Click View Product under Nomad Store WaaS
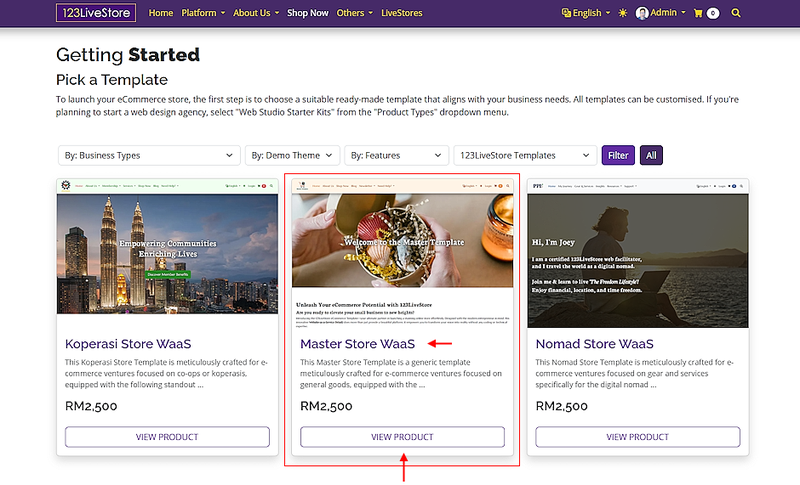 click(637, 437)
